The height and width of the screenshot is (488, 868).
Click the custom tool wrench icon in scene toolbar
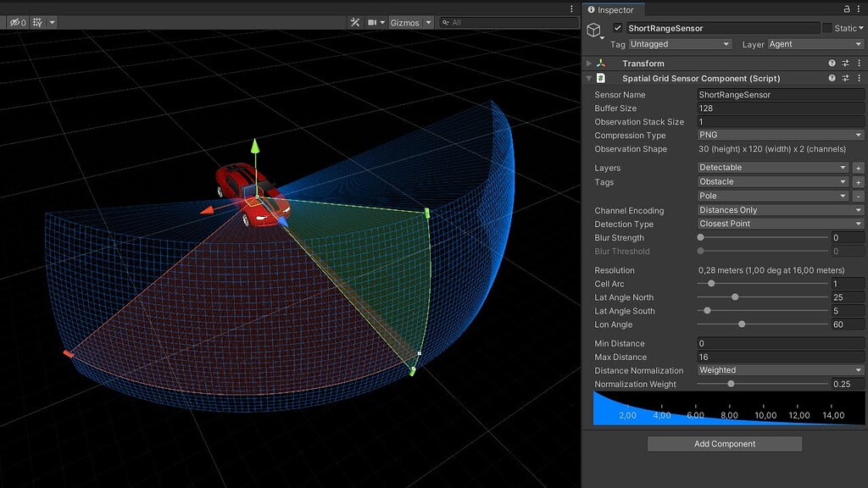[355, 23]
